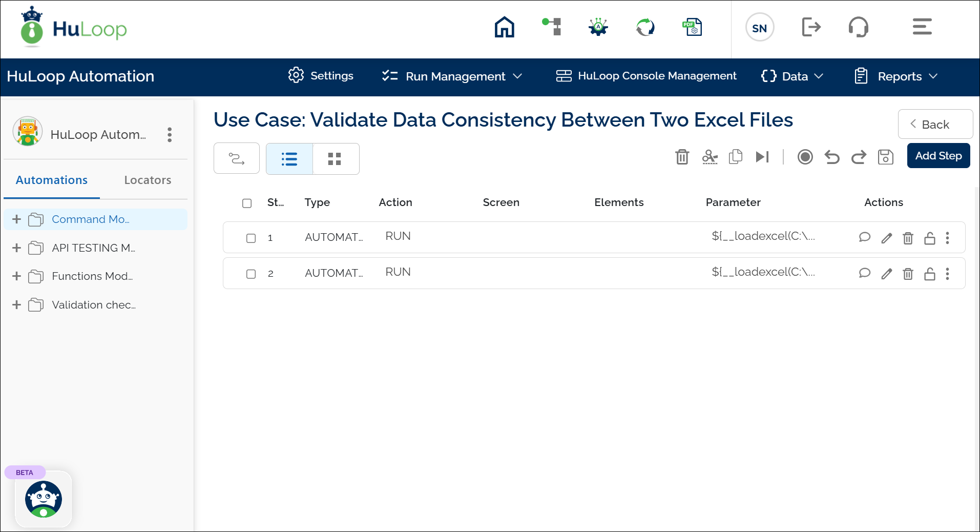Select the Validation check folder

(93, 305)
